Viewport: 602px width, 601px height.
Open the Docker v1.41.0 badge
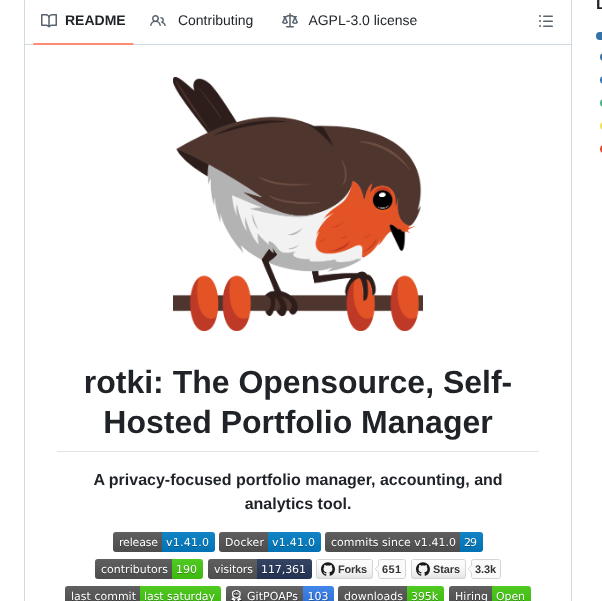coord(270,542)
